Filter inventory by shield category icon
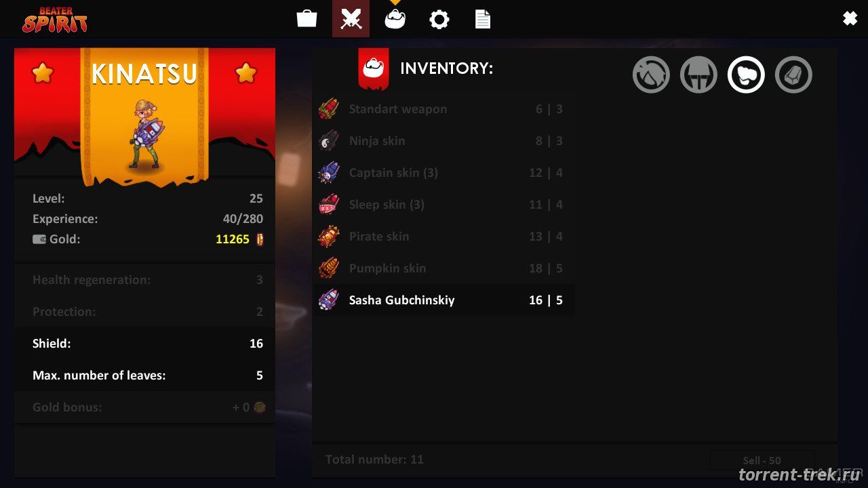The height and width of the screenshot is (488, 868). click(x=651, y=75)
